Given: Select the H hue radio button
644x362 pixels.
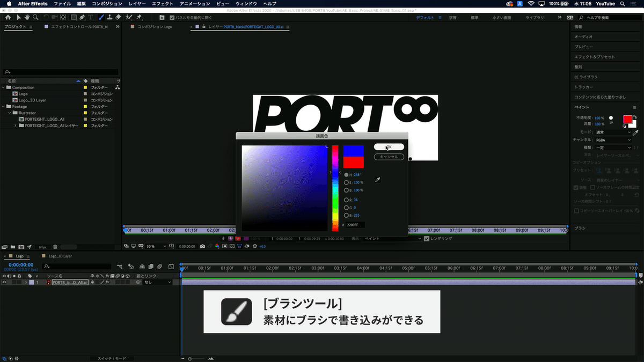Looking at the screenshot, I should 347,175.
